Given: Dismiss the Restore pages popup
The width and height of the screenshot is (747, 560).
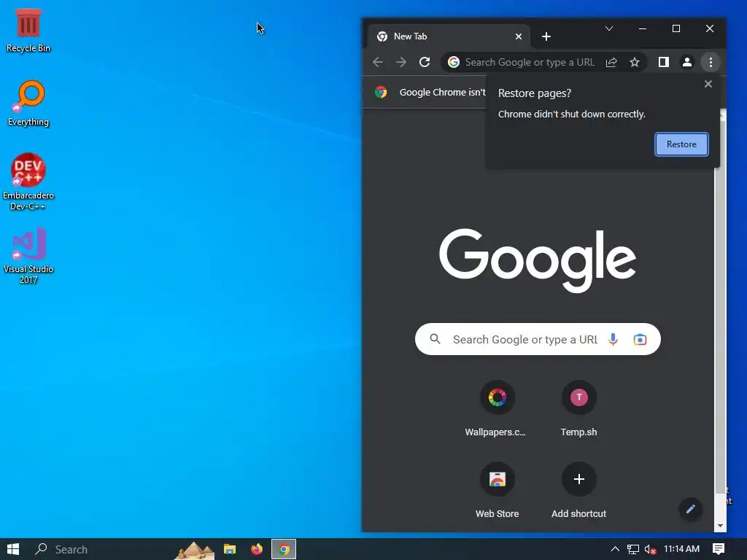Looking at the screenshot, I should pyautogui.click(x=708, y=84).
